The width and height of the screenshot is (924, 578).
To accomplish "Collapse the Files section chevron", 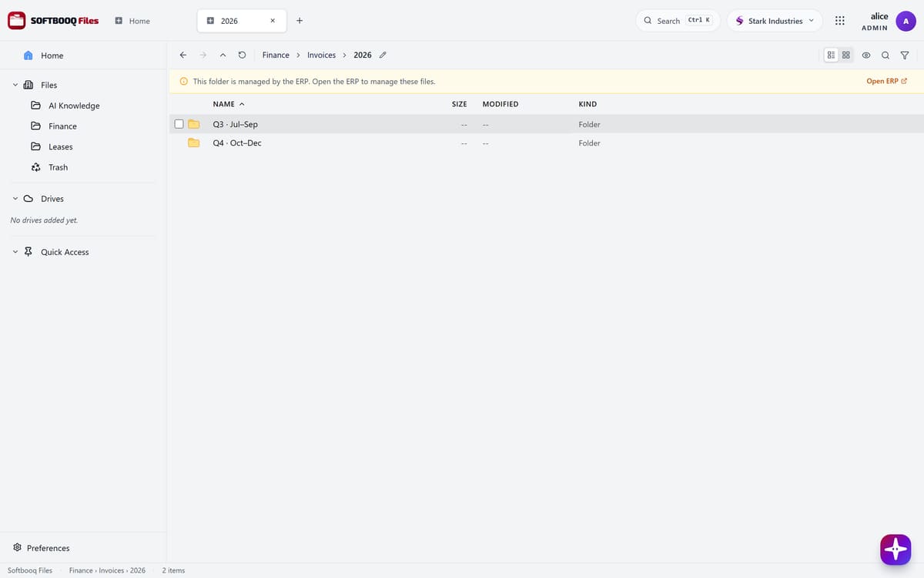I will pyautogui.click(x=15, y=85).
